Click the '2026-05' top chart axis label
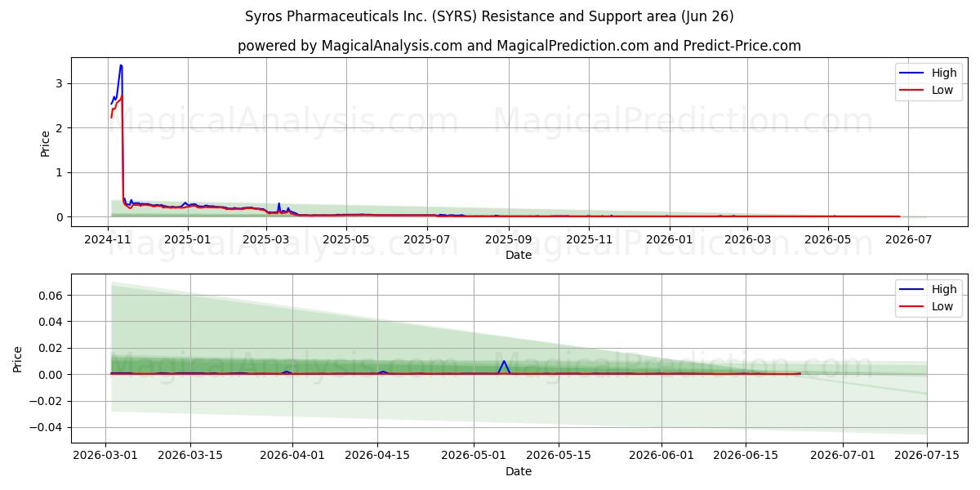Viewport: 980px width, 490px height. click(829, 239)
